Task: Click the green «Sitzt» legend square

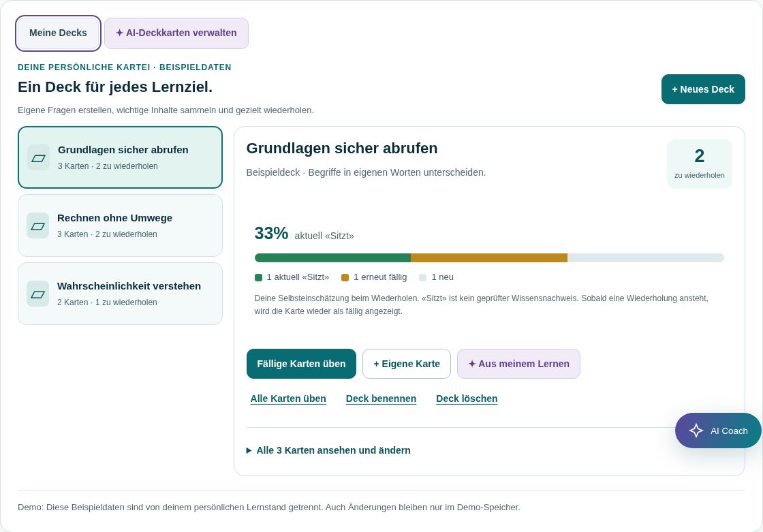Action: pyautogui.click(x=258, y=277)
